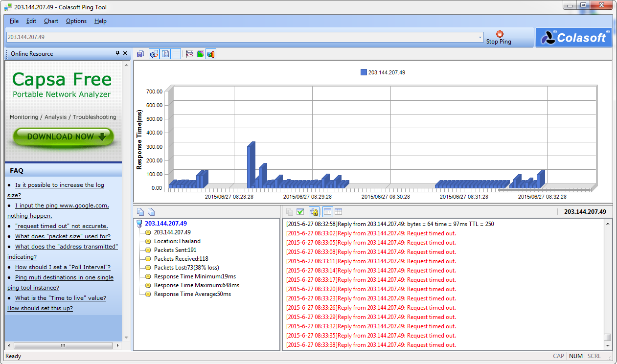Image resolution: width=617 pixels, height=364 pixels.
Task: Switch to line chart type icon
Action: tap(190, 54)
